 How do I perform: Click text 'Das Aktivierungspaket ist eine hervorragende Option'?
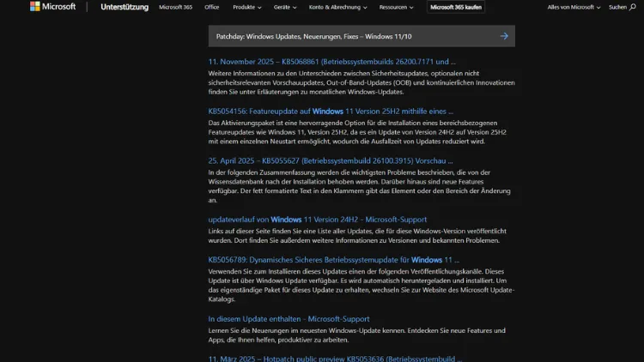[x=288, y=124]
